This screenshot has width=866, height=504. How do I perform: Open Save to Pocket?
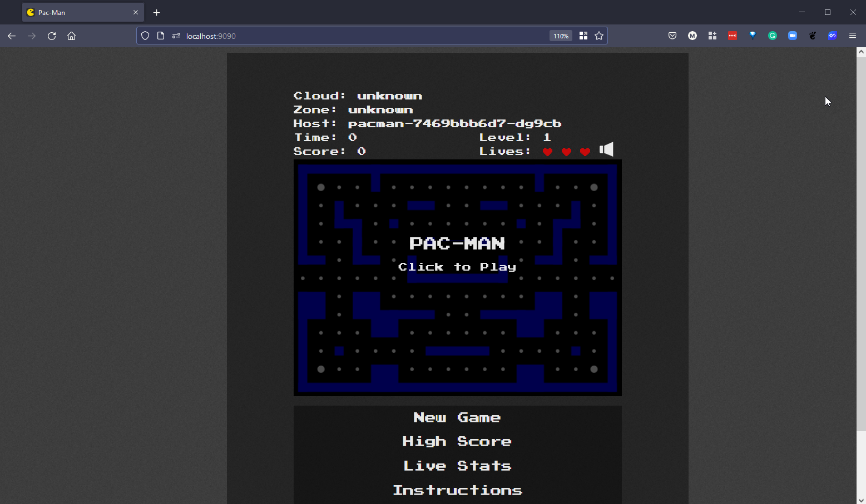(672, 36)
